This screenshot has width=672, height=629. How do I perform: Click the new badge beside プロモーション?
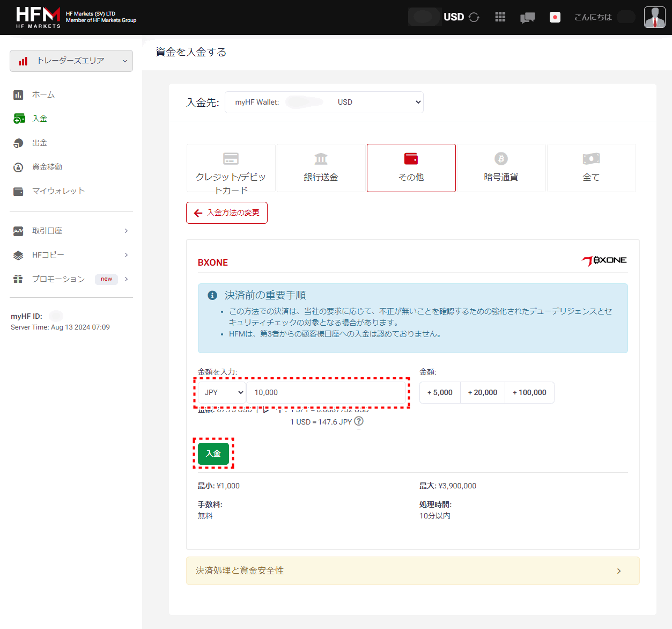[106, 279]
